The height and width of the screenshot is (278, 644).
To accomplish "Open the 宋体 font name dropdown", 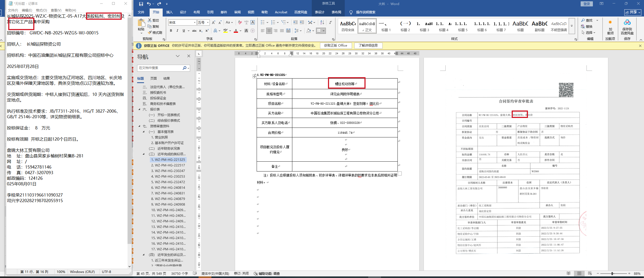I will [195, 23].
